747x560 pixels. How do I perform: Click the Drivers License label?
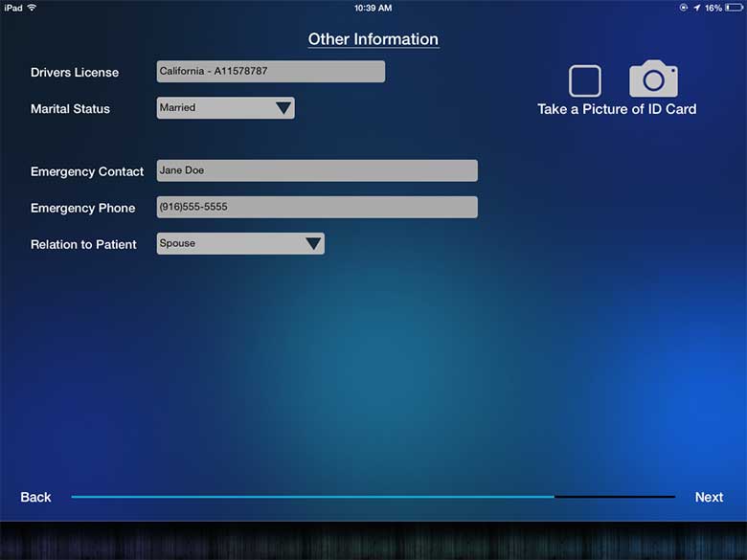[x=75, y=73]
